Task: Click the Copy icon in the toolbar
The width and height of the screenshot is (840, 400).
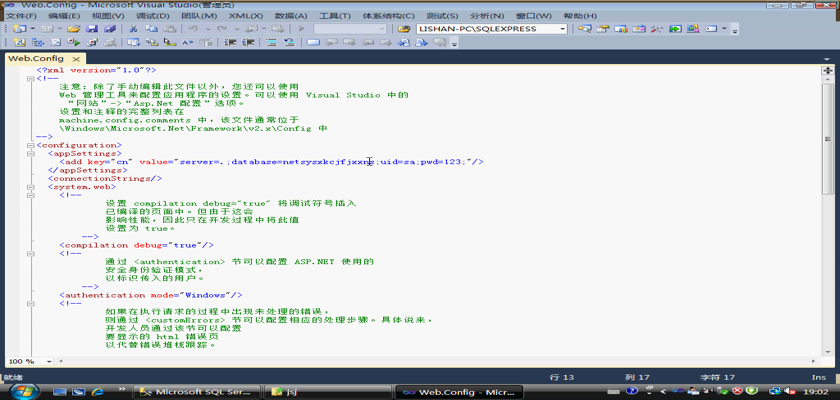Action: point(152,29)
